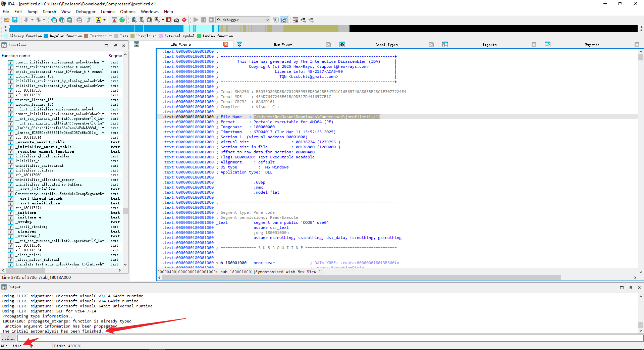The width and height of the screenshot is (644, 350).
Task: Click the red stop-sign toolbar icon
Action: point(184,20)
